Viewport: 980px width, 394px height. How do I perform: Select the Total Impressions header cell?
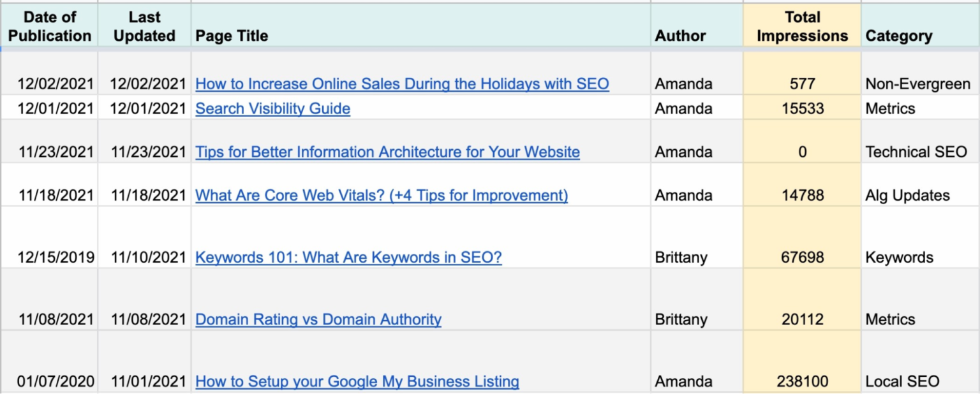pyautogui.click(x=802, y=27)
